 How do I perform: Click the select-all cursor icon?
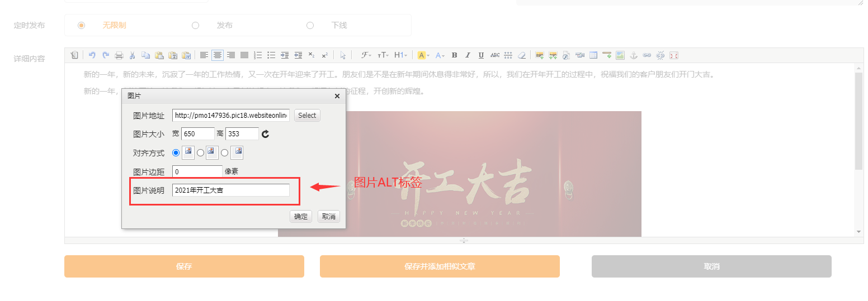[x=343, y=55]
